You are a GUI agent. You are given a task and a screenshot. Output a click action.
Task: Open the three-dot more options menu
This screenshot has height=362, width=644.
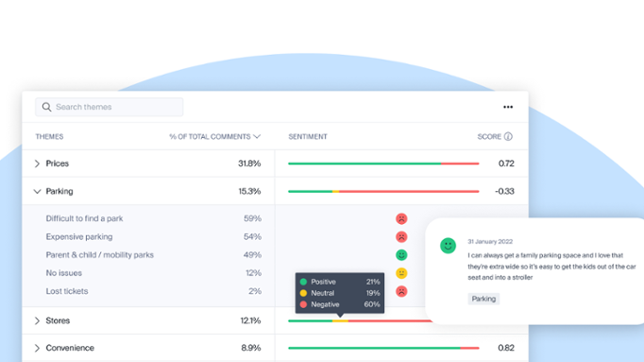click(x=508, y=107)
